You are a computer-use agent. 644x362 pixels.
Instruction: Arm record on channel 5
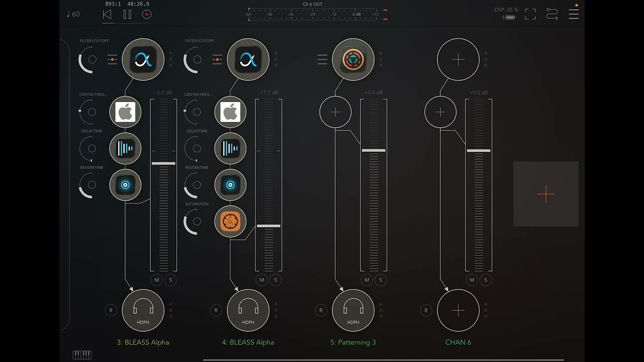pos(321,310)
